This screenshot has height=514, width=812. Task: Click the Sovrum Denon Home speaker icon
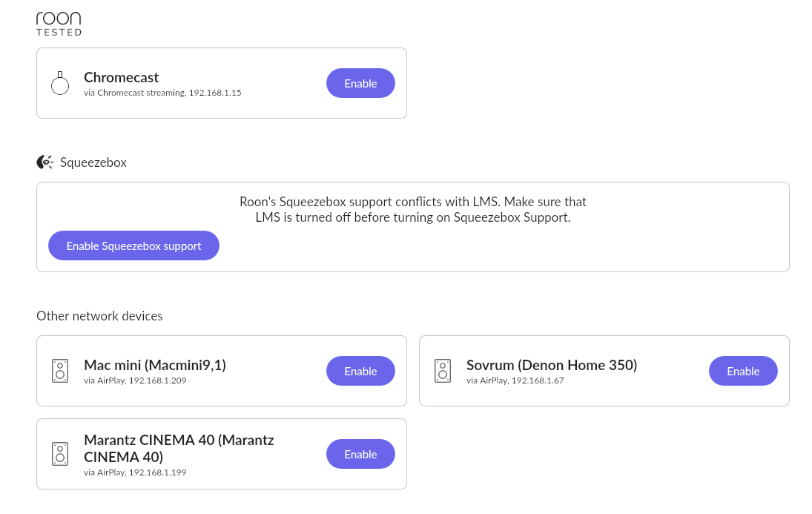click(x=443, y=371)
